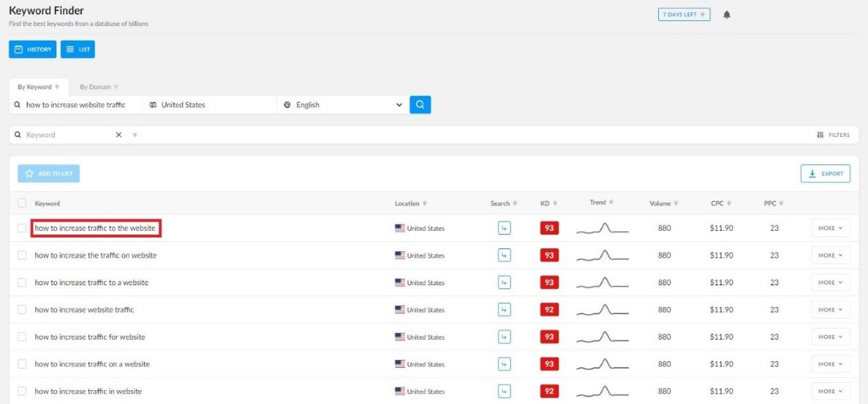The height and width of the screenshot is (404, 868).
Task: Tick the select-all checkbox in table header
Action: pyautogui.click(x=22, y=203)
